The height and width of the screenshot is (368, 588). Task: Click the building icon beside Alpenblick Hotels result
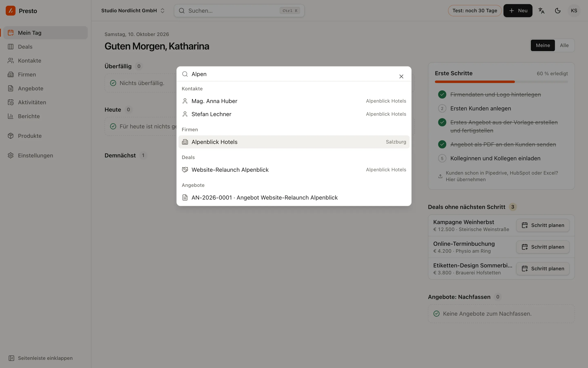point(185,142)
